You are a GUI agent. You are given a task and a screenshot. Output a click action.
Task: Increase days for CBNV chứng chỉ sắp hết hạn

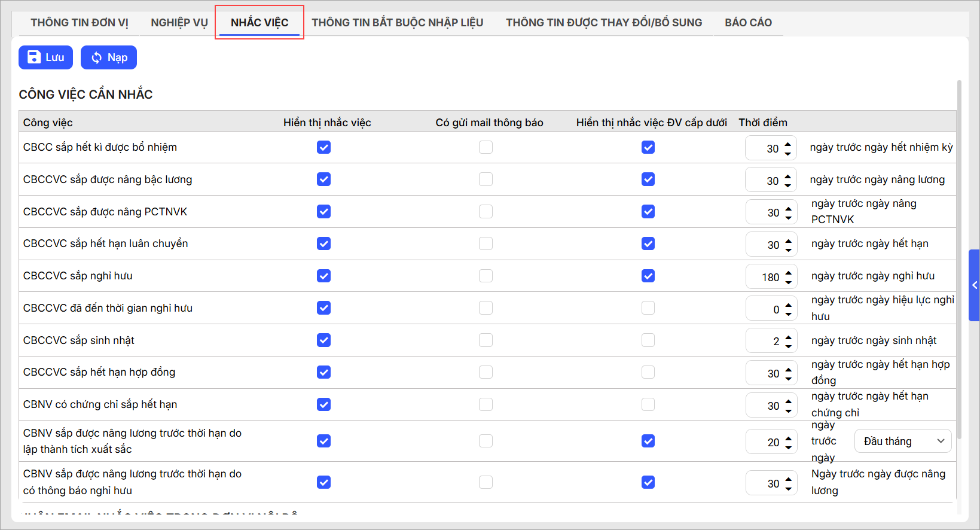coord(789,401)
